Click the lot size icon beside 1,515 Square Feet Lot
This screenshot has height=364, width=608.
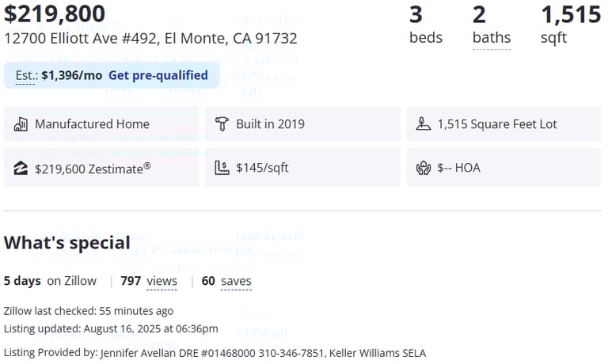423,124
